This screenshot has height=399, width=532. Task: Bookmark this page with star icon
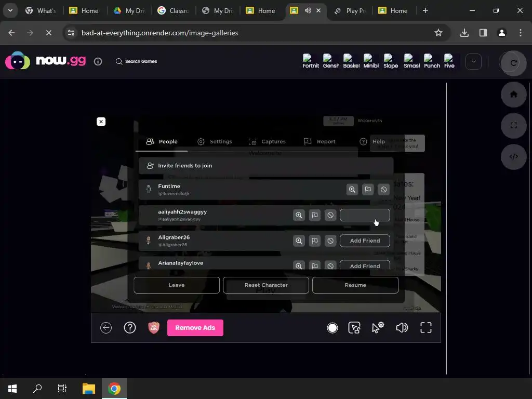pyautogui.click(x=438, y=33)
